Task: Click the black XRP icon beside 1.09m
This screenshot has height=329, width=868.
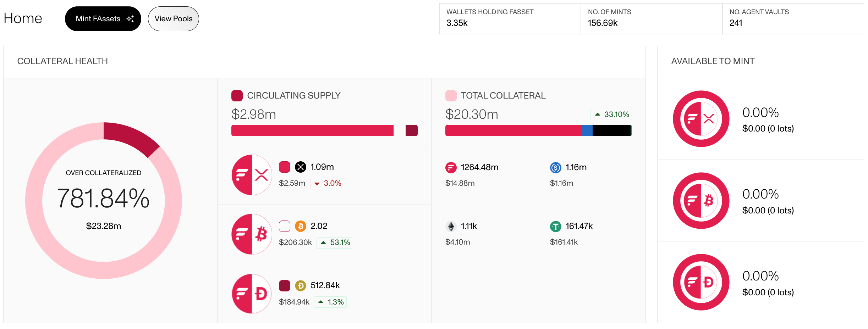Action: (x=301, y=167)
